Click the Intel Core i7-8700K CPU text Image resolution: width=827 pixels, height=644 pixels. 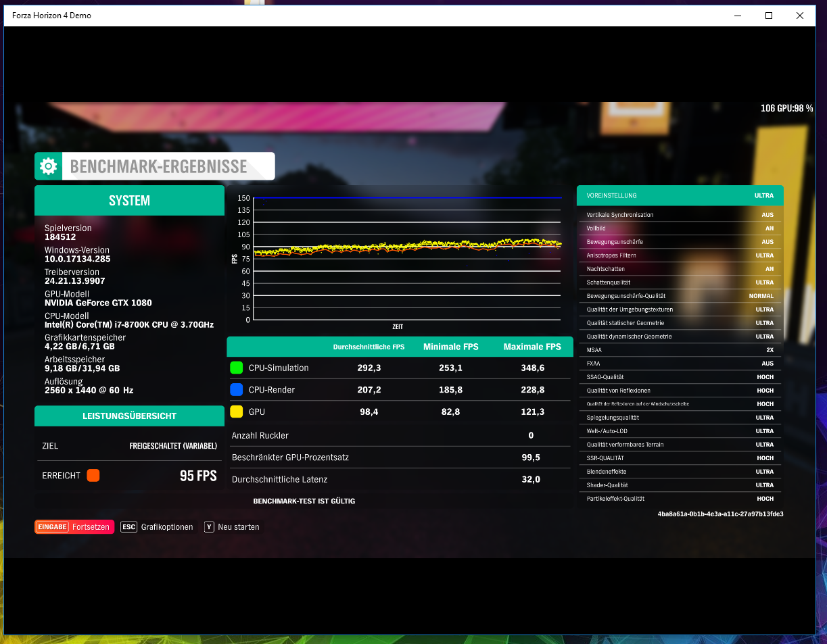pyautogui.click(x=129, y=325)
